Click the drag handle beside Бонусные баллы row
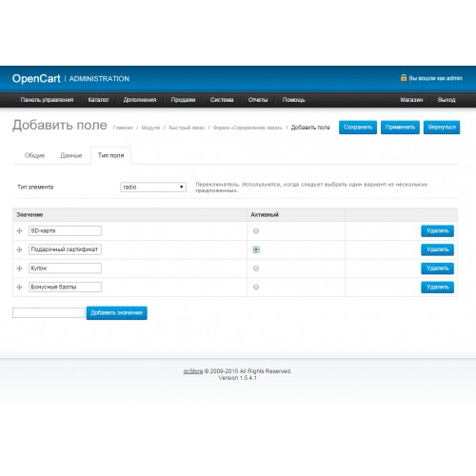 coord(19,287)
